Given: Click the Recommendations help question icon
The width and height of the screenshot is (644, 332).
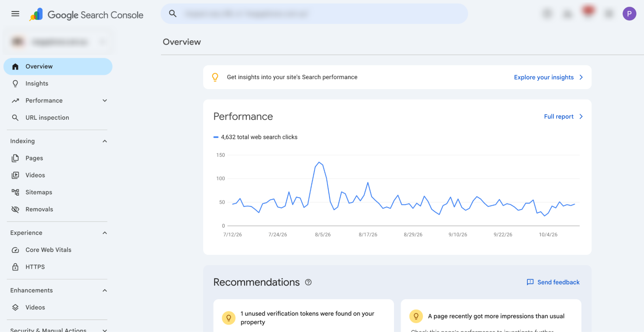Looking at the screenshot, I should point(308,282).
